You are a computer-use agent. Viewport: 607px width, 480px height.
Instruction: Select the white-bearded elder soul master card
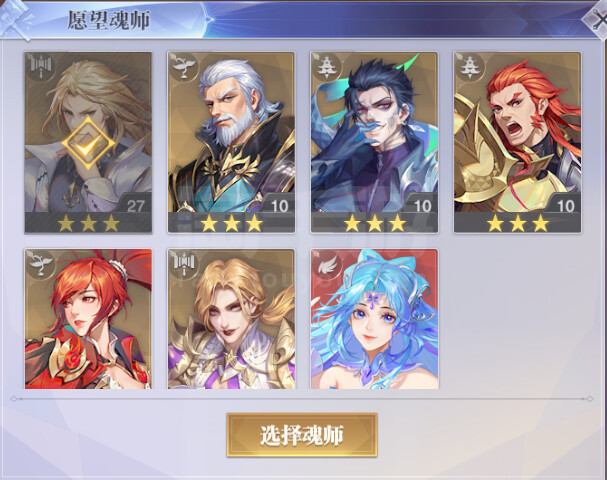click(x=231, y=143)
